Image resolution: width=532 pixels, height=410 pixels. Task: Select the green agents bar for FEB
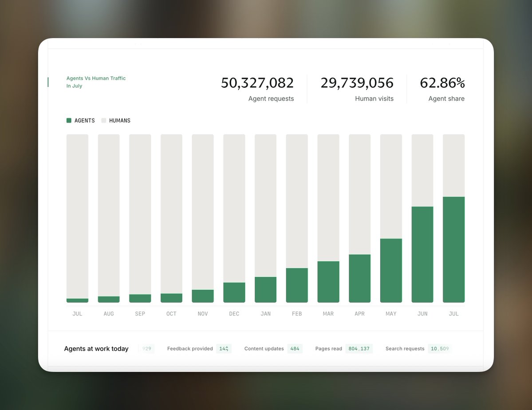click(x=297, y=285)
